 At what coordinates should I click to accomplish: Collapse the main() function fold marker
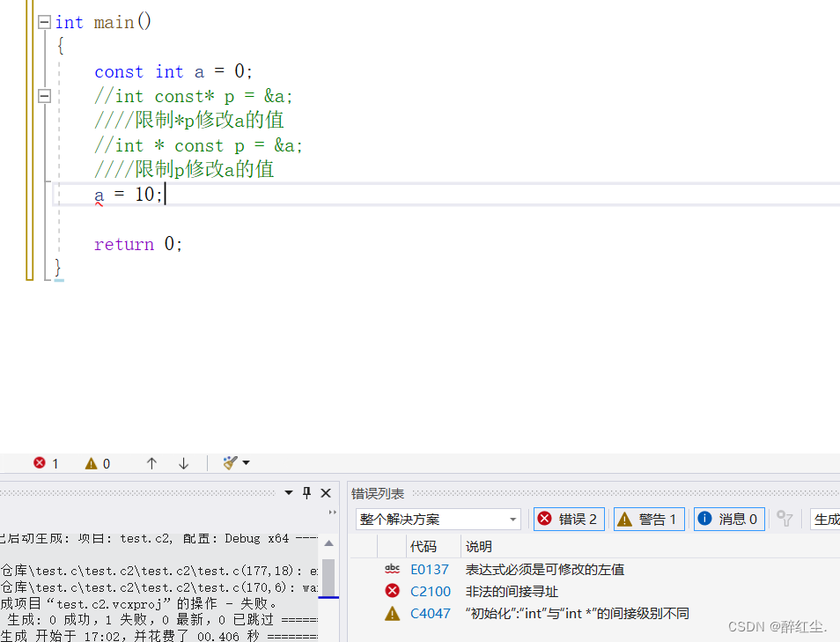coord(44,22)
